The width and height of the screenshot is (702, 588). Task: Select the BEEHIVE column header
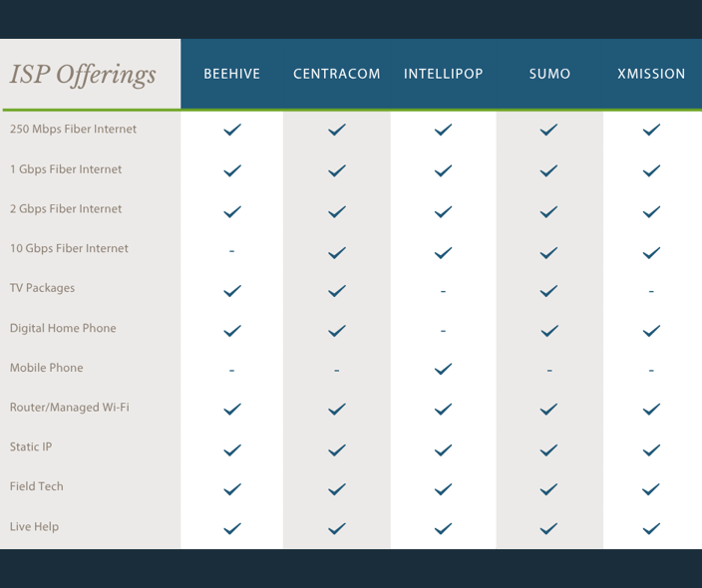pos(232,75)
